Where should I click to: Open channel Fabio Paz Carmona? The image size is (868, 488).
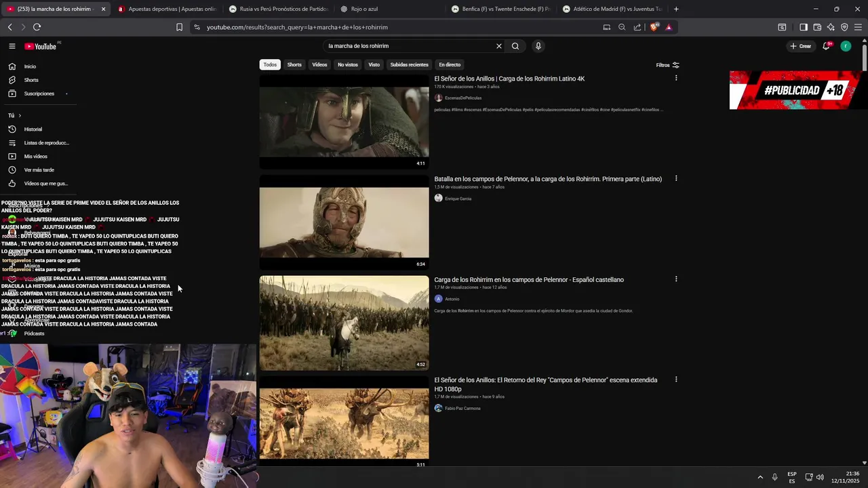tap(462, 408)
